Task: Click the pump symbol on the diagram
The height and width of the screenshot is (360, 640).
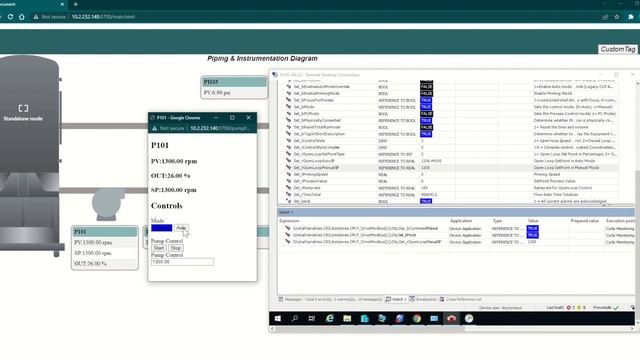Action: click(x=107, y=204)
